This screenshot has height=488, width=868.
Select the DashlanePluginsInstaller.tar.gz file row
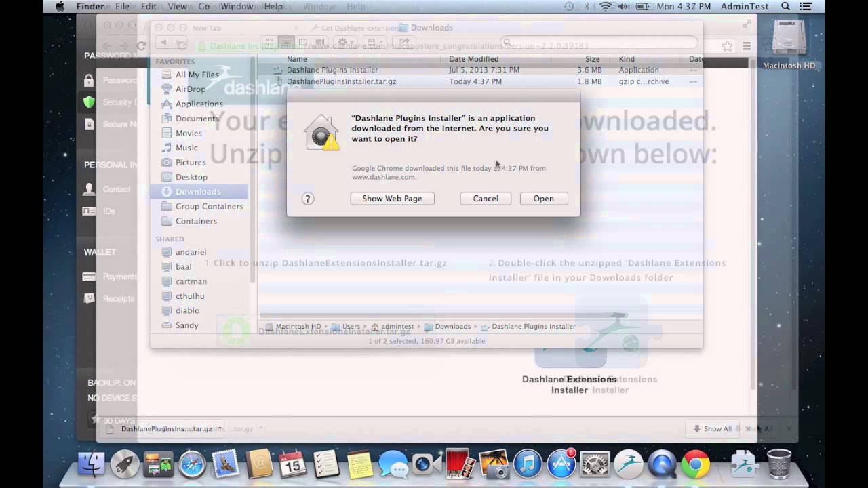[x=480, y=81]
